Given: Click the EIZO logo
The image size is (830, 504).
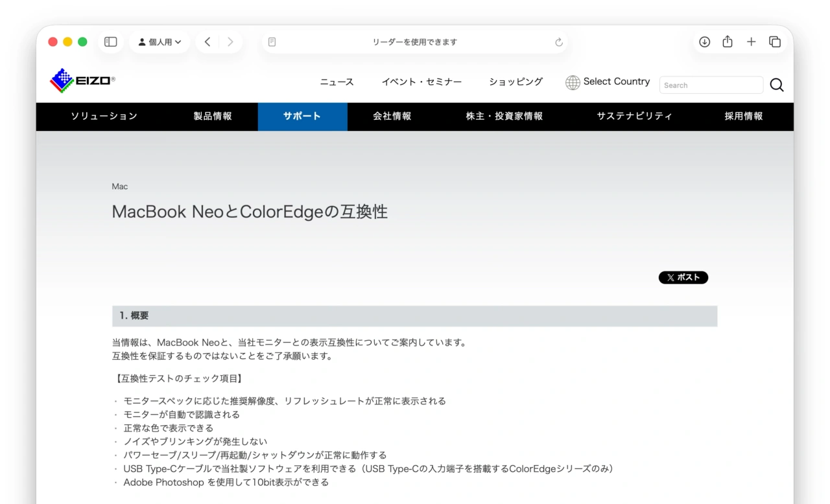Looking at the screenshot, I should pyautogui.click(x=82, y=81).
